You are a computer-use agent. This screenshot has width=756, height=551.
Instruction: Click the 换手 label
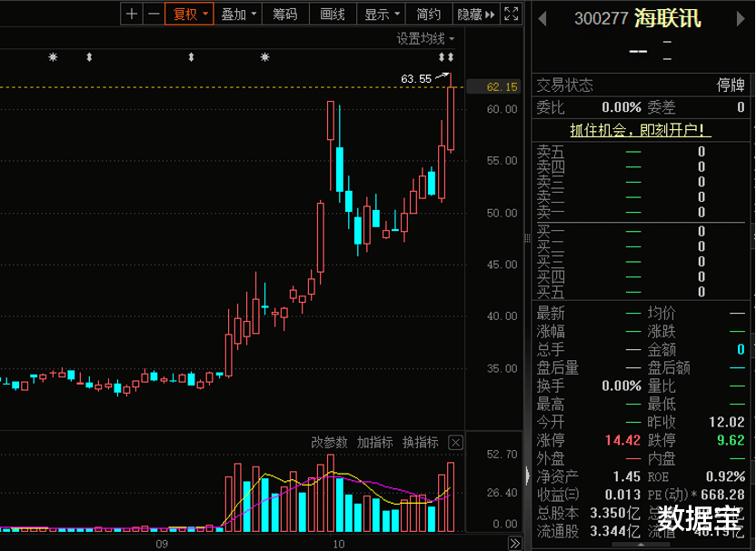tap(550, 386)
